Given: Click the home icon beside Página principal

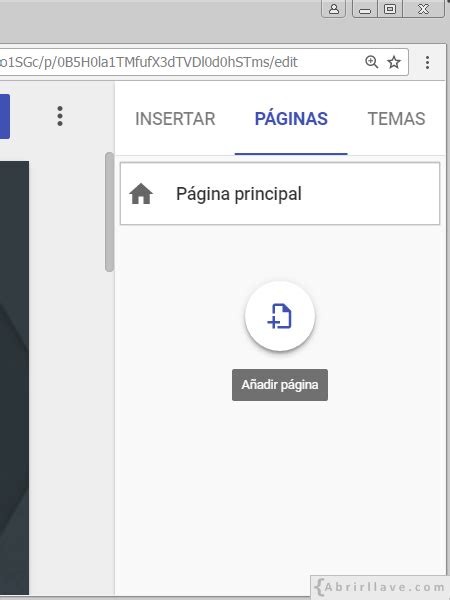Looking at the screenshot, I should [141, 194].
